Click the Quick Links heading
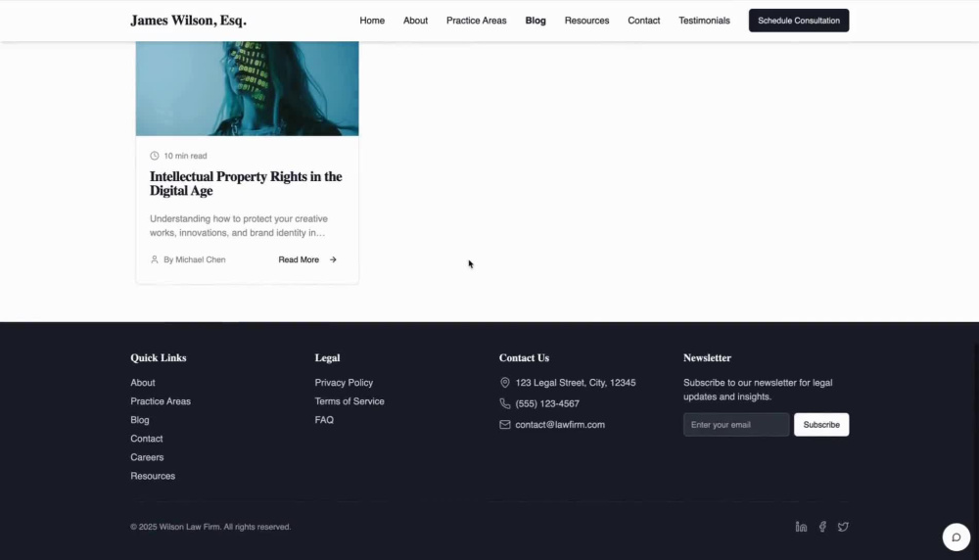Screen dimensions: 979x560 point(159,358)
